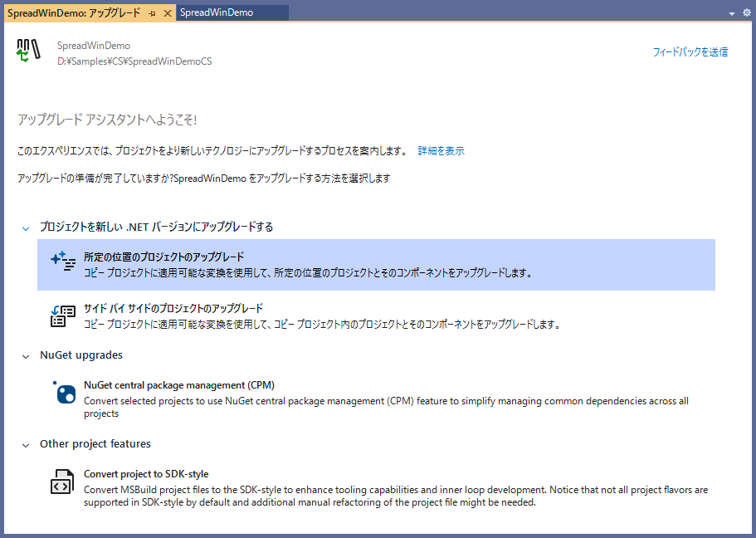The height and width of the screenshot is (538, 756).
Task: Click the SDK-style conversion code file icon
Action: click(63, 482)
